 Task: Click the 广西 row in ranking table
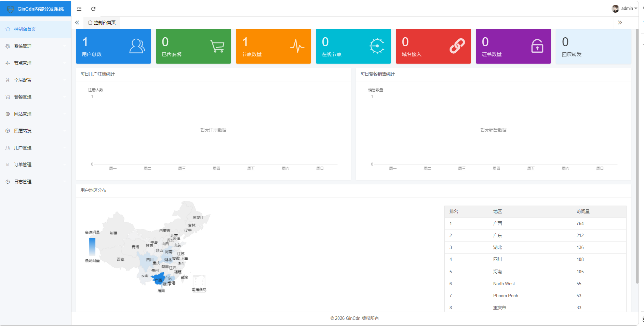click(535, 224)
